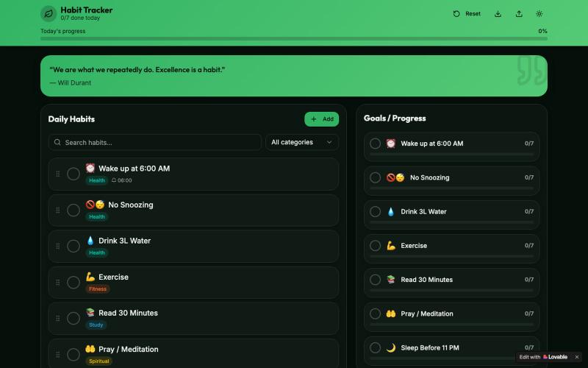The width and height of the screenshot is (588, 368).
Task: Click the Habit Tracker leaf logo icon
Action: click(x=49, y=14)
